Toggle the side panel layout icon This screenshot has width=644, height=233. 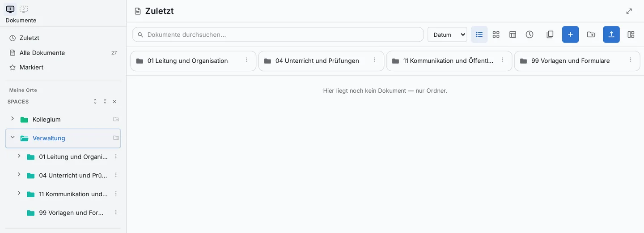click(631, 35)
